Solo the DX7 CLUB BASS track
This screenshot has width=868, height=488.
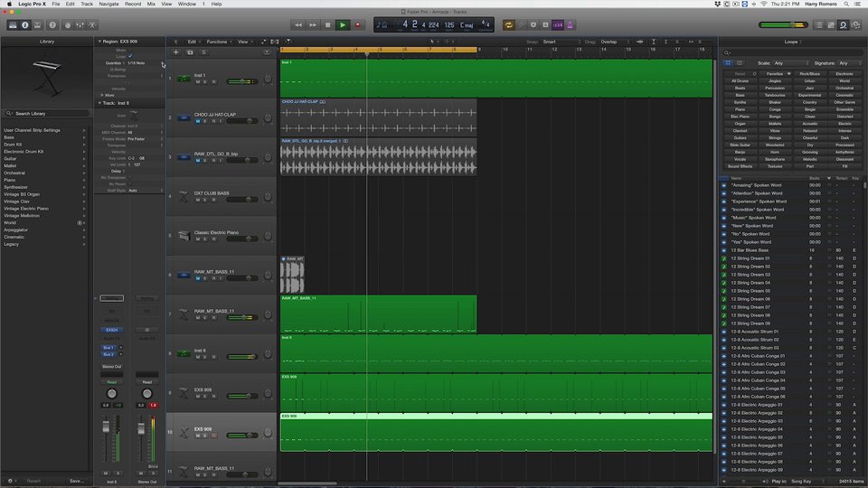click(x=205, y=200)
